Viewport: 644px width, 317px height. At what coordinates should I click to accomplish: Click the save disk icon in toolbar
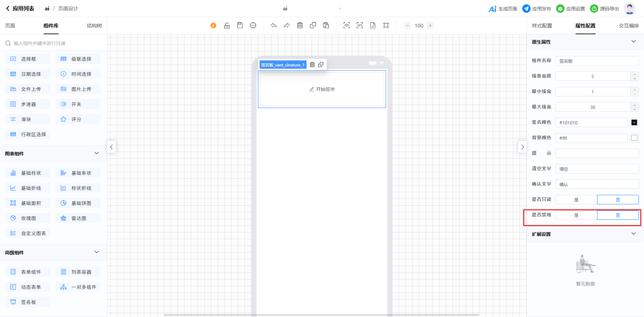click(240, 25)
